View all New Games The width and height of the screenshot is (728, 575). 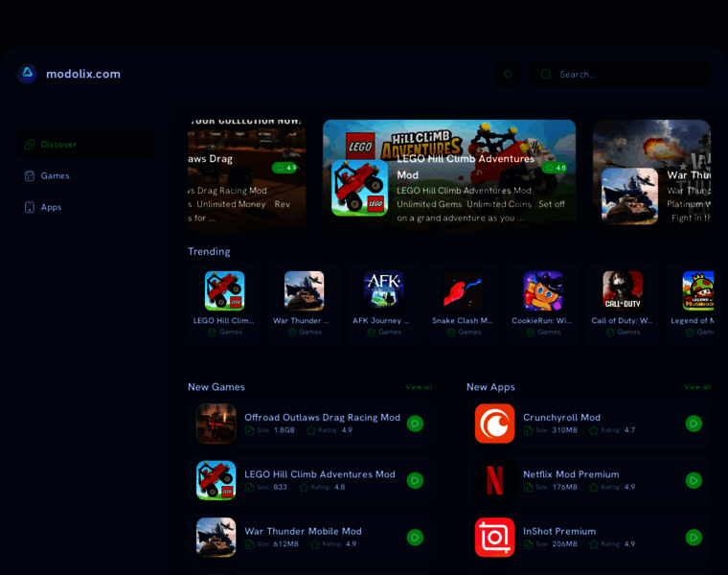point(419,387)
